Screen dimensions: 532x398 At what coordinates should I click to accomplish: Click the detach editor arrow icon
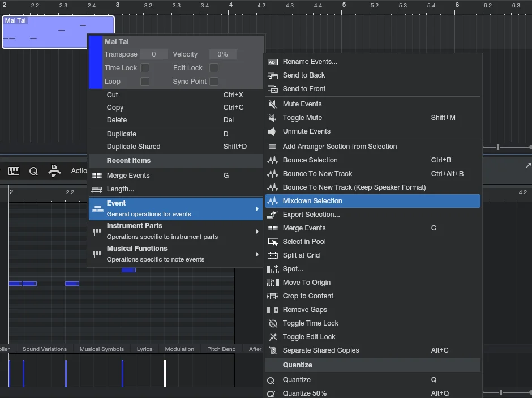pos(528,165)
